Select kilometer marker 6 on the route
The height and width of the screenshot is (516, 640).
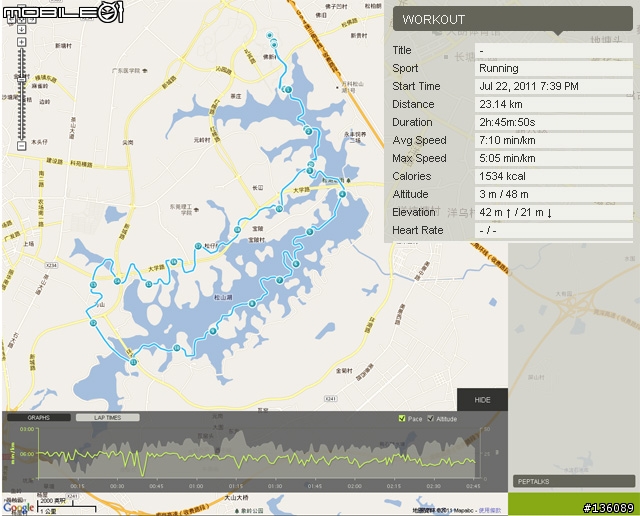click(296, 264)
